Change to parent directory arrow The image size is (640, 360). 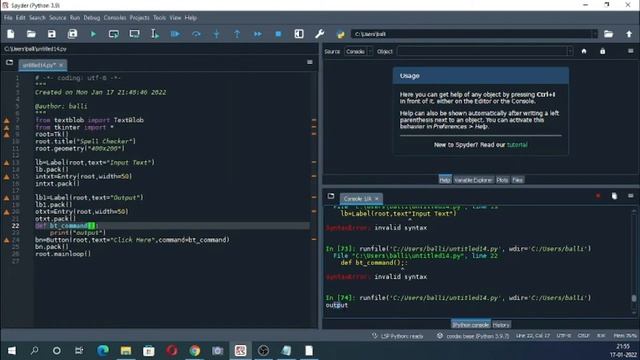point(629,34)
